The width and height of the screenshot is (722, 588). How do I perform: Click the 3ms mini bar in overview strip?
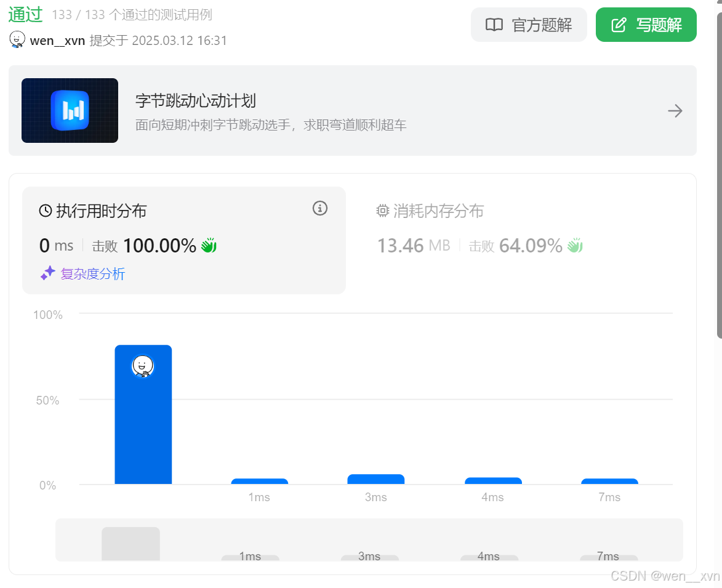click(370, 558)
